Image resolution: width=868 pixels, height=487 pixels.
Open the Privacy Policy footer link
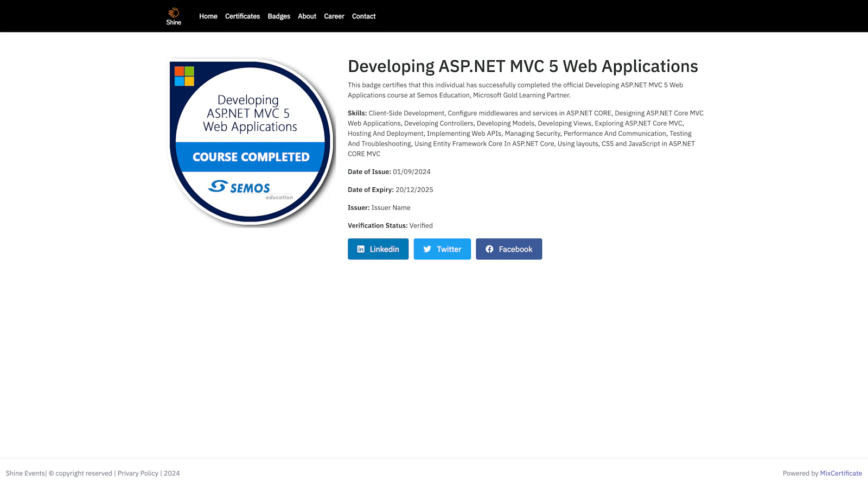pos(138,473)
